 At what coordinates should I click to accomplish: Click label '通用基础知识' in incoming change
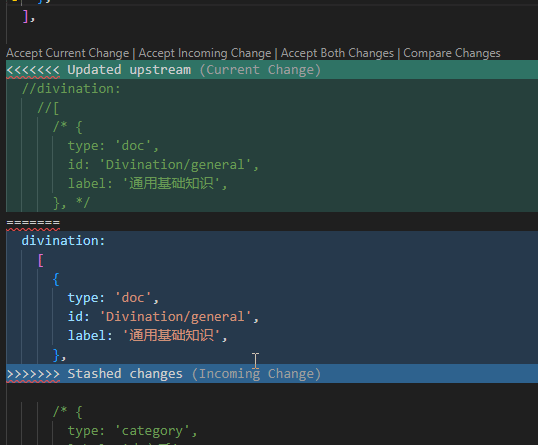[148, 336]
